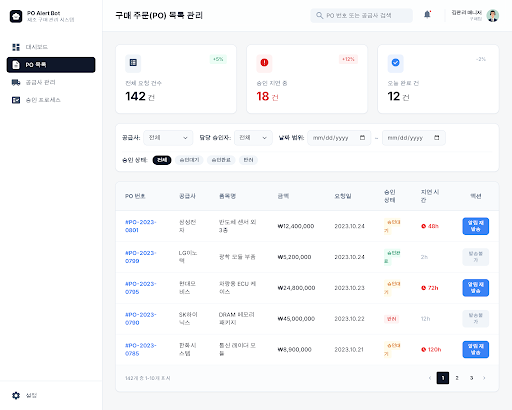Open PO link ending in 0799
The height and width of the screenshot is (410, 512).
coord(140,257)
